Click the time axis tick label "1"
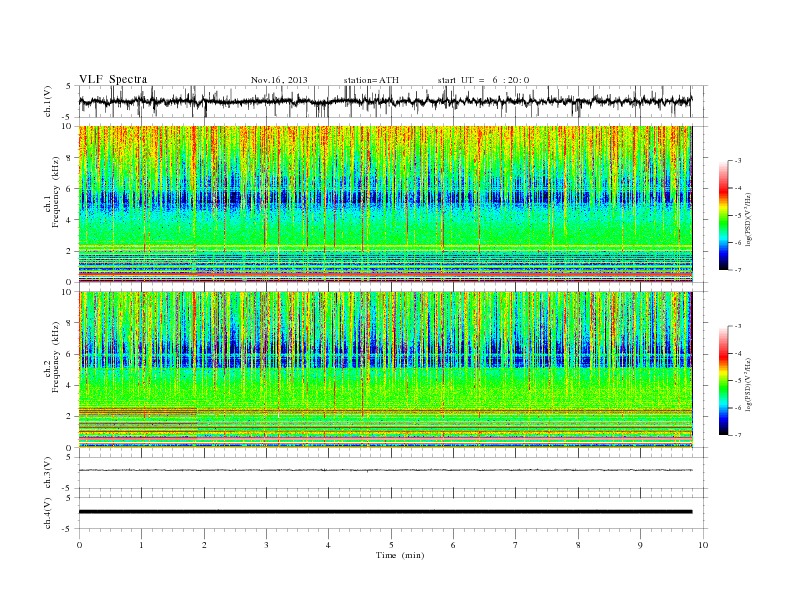Image resolution: width=792 pixels, height=612 pixels. click(141, 545)
